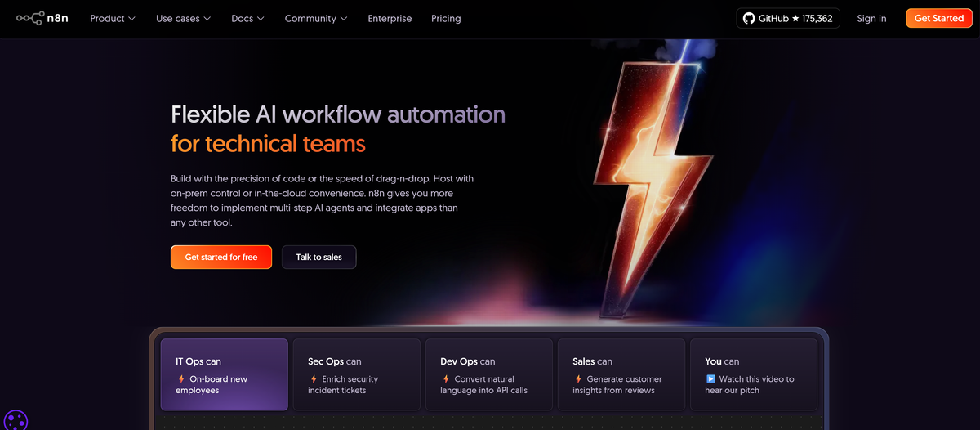This screenshot has width=980, height=430.
Task: Expand the Product dropdown menu
Action: [113, 18]
